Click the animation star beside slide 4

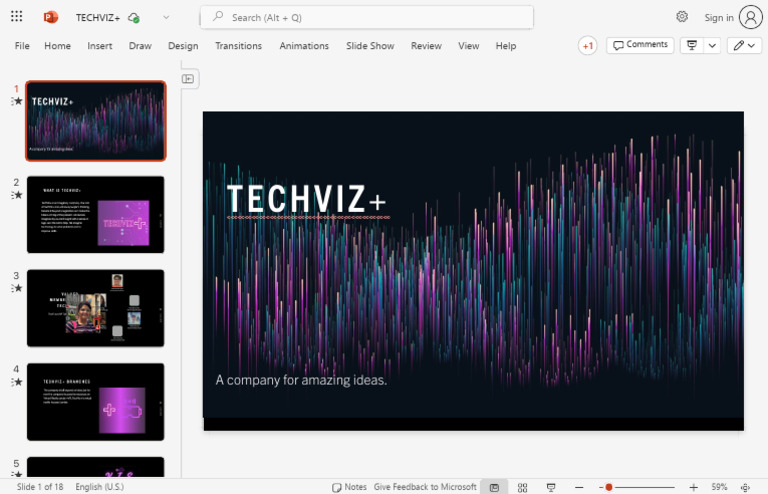(17, 381)
